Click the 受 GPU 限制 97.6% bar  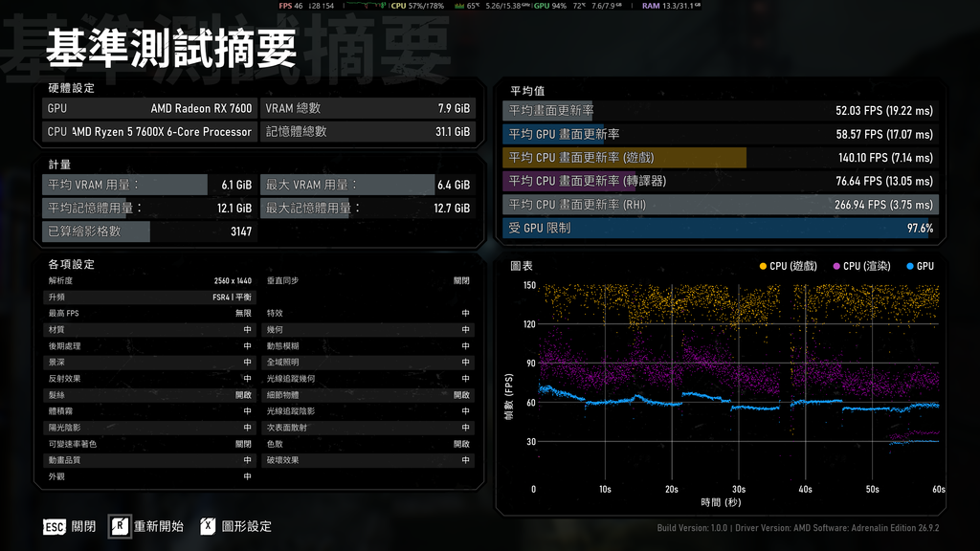point(720,228)
